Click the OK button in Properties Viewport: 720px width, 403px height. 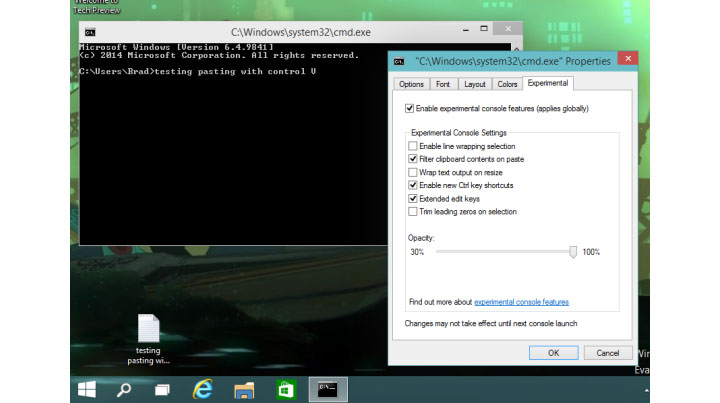[553, 352]
